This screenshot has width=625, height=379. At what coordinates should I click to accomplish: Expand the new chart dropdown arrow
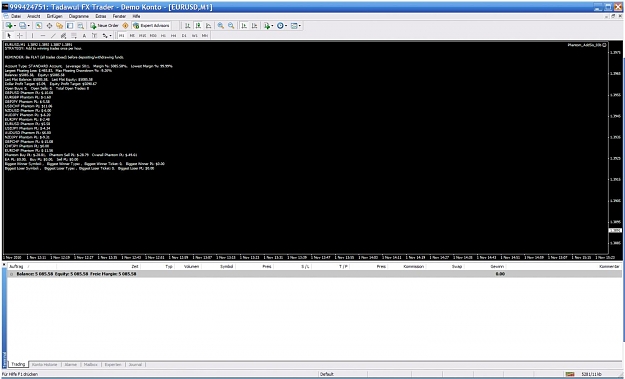15,26
